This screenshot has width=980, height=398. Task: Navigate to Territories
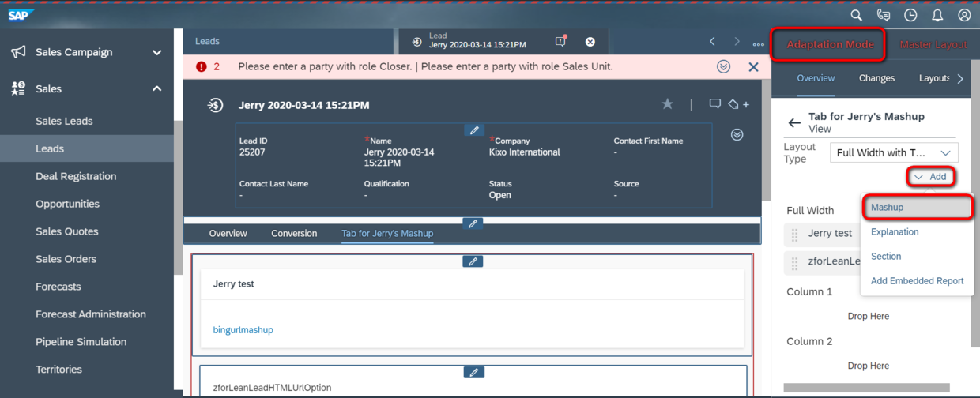click(x=58, y=370)
